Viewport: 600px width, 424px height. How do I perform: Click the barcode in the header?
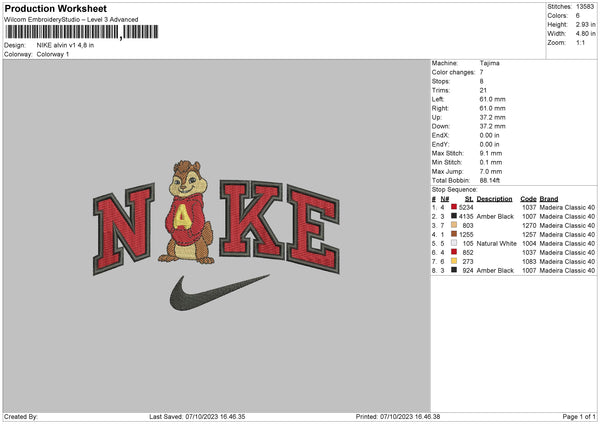click(82, 32)
